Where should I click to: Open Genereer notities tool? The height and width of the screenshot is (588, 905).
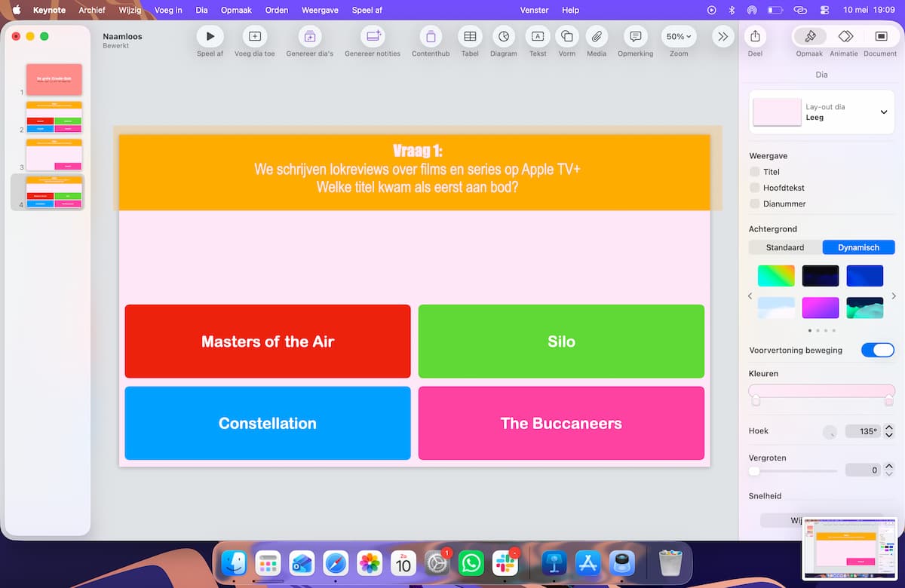point(373,36)
